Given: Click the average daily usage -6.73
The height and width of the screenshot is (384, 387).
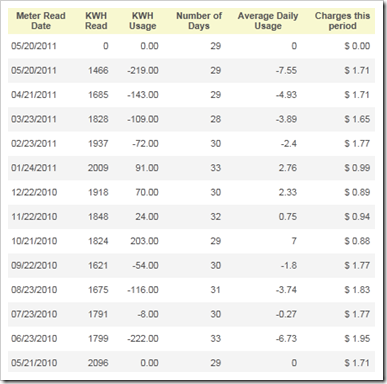Looking at the screenshot, I should pos(286,338).
